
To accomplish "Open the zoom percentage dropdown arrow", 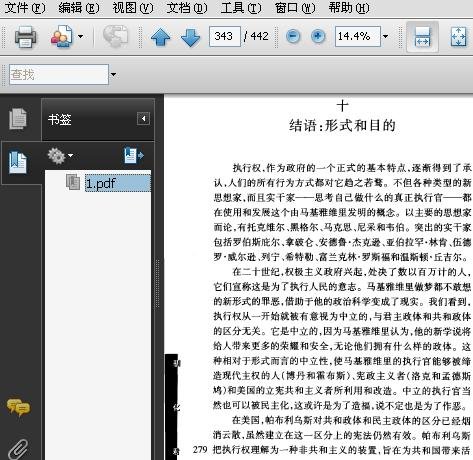I will [385, 36].
